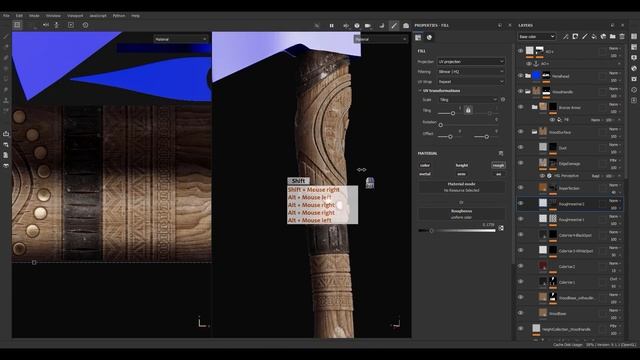Click the add effect wand icon in Layers toolbar
Screen dimensions: 640x360
(x=566, y=36)
